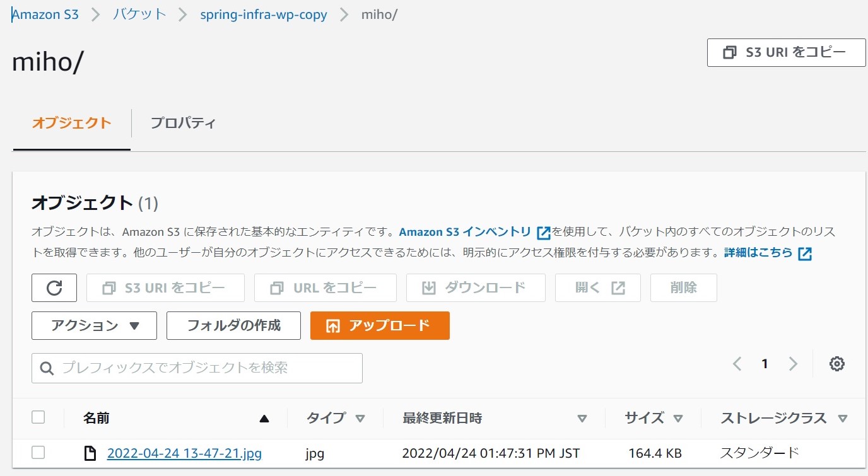Select the オブジェクト tab
This screenshot has width=868, height=476.
[x=71, y=124]
